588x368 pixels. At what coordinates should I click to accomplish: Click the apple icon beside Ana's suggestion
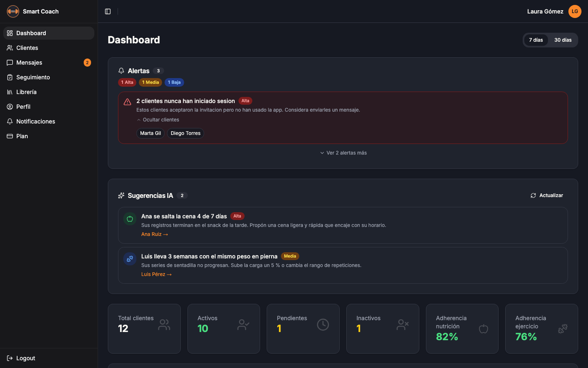[x=130, y=219]
